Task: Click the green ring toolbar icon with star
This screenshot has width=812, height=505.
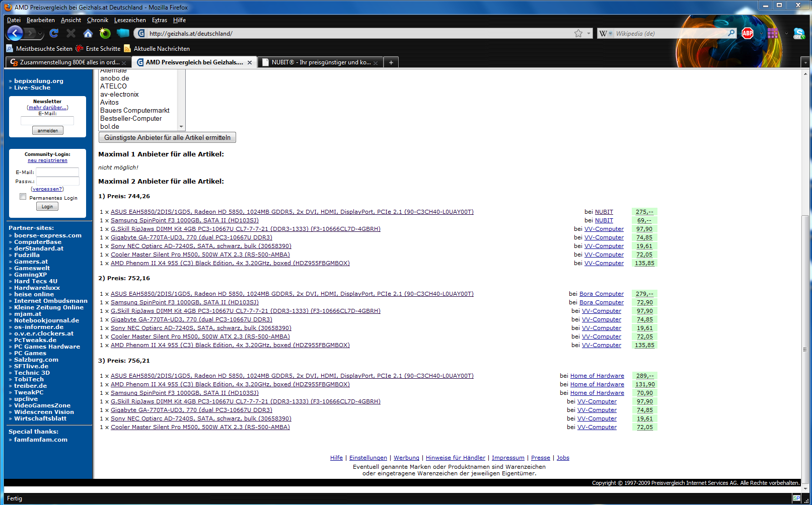Action: [105, 33]
